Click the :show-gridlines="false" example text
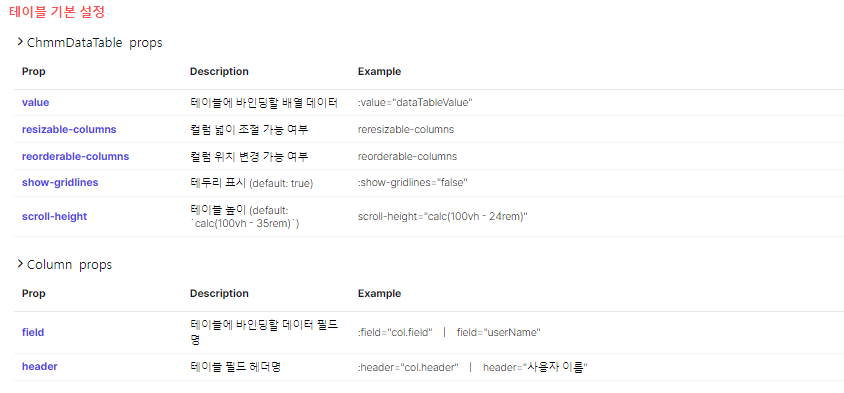Viewport: 844px width, 393px height. pos(413,183)
